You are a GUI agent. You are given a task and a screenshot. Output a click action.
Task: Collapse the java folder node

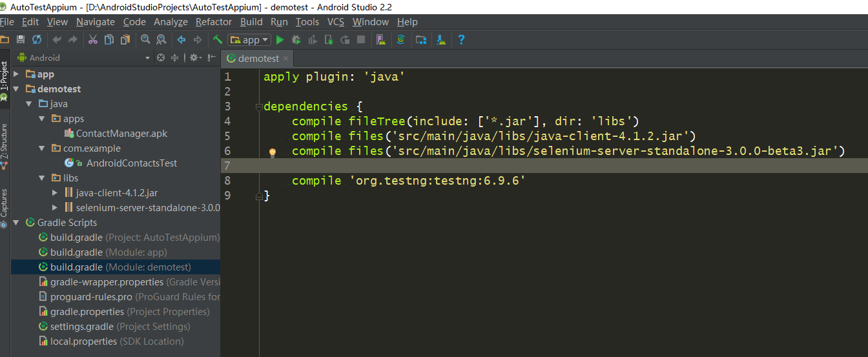(29, 104)
